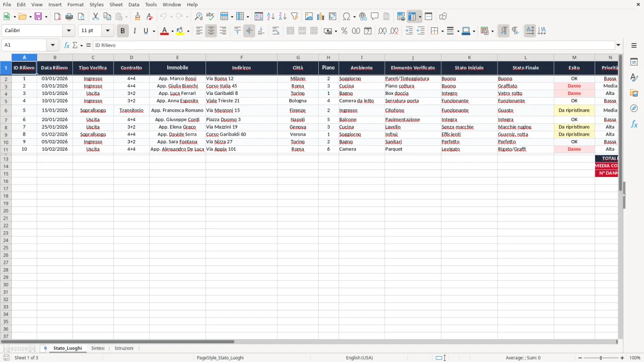Open Find and Replace icon
644x362 pixels.
(199, 17)
